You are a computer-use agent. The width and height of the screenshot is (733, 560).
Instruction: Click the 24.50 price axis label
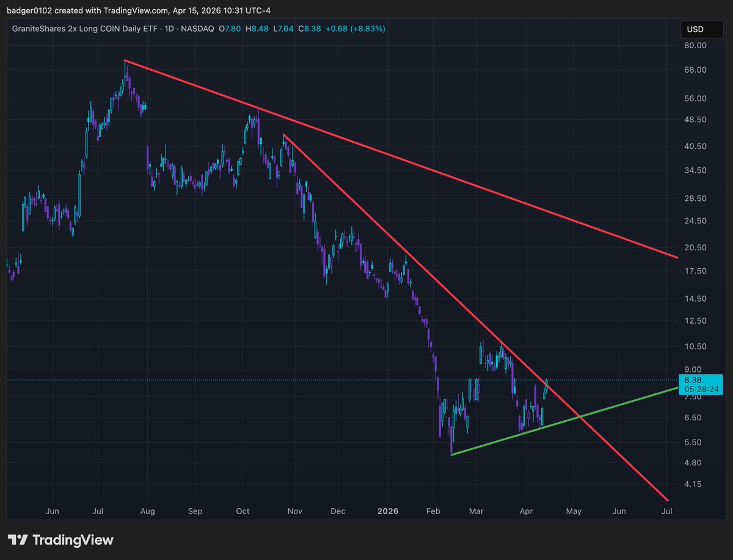695,220
